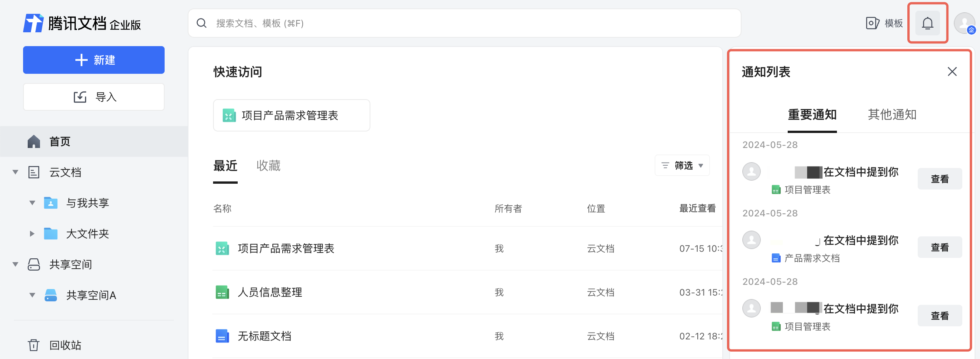Open the 模板 templates icon
The image size is (980, 359).
click(872, 23)
